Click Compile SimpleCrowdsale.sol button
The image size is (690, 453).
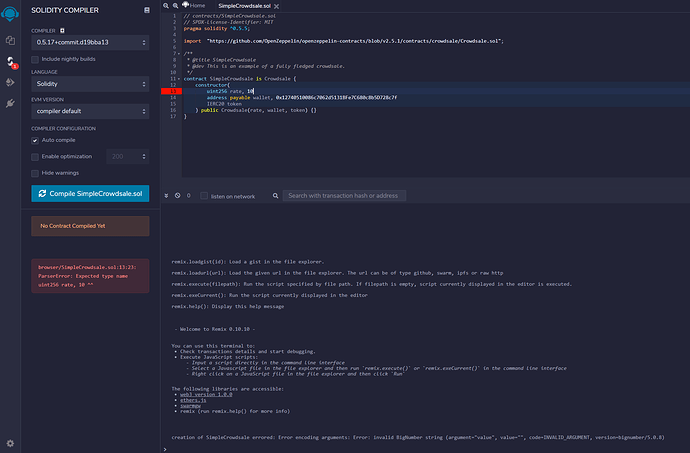pos(90,193)
